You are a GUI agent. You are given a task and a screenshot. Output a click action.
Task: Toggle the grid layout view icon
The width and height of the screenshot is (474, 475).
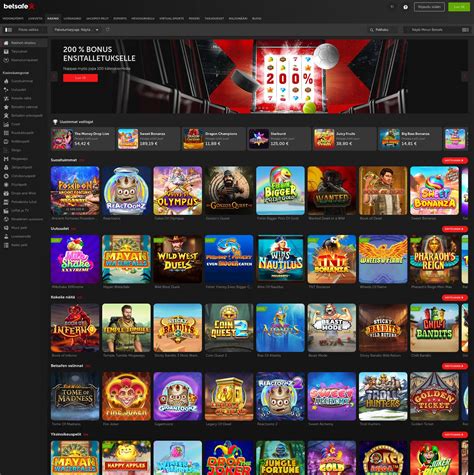coord(465,30)
